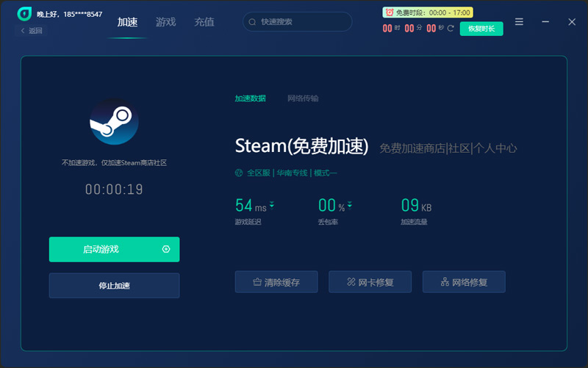Click the 恢复时长 button

click(481, 29)
